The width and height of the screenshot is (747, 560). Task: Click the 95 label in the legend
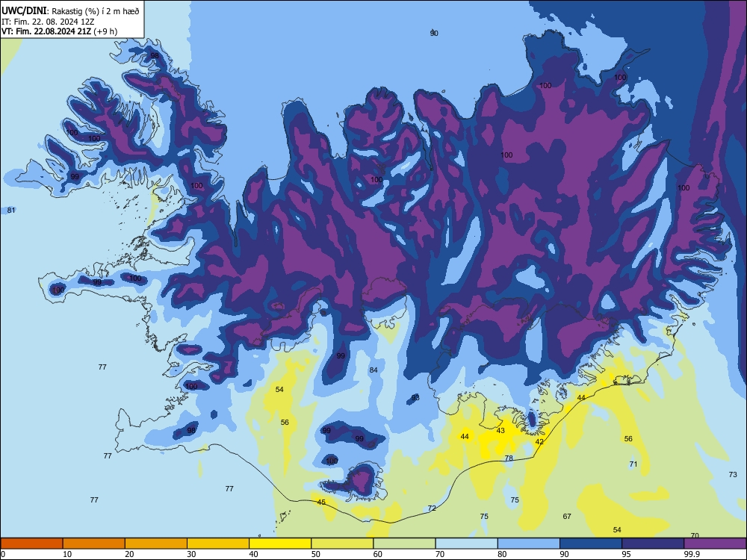627,554
